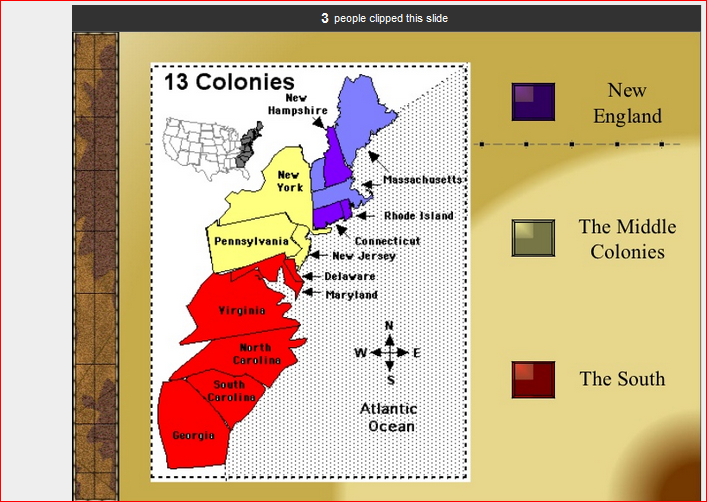Click the "3 people clipped this slide" banner
This screenshot has height=502, width=707.
(x=385, y=18)
